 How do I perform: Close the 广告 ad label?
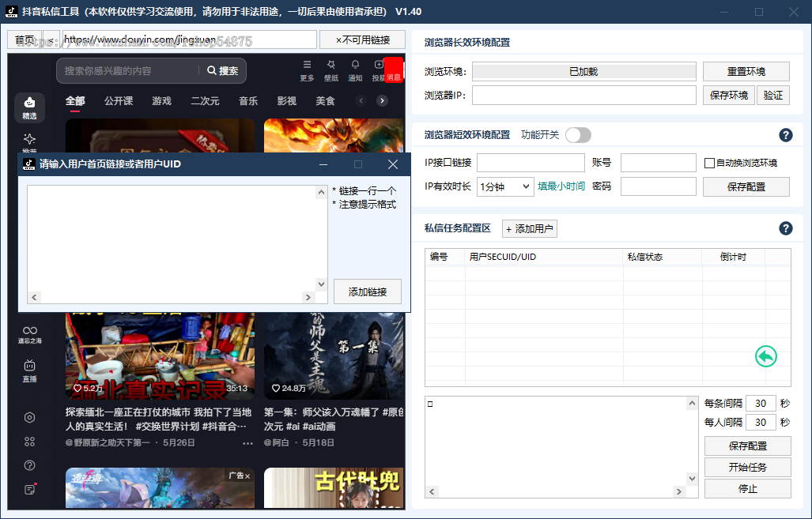[247, 476]
